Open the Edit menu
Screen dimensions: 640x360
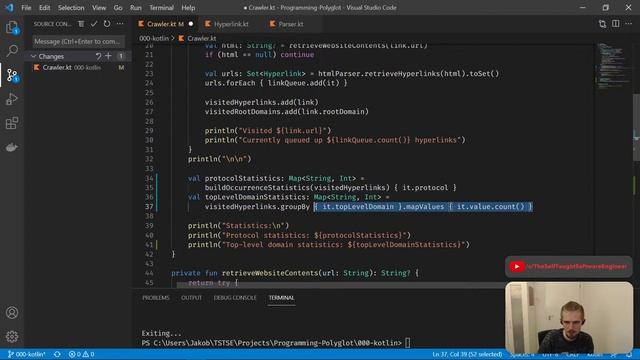pos(44,8)
